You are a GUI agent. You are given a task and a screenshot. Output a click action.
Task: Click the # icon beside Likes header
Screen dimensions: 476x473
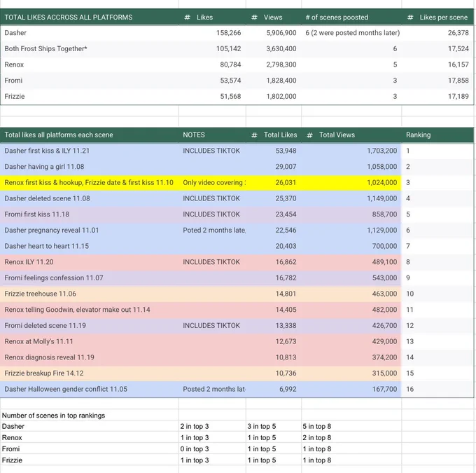pos(188,18)
